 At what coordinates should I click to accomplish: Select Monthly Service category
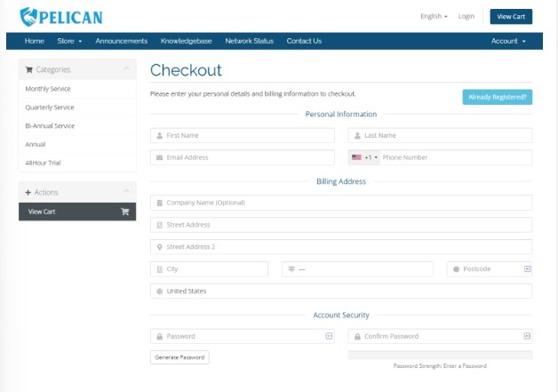coord(49,89)
